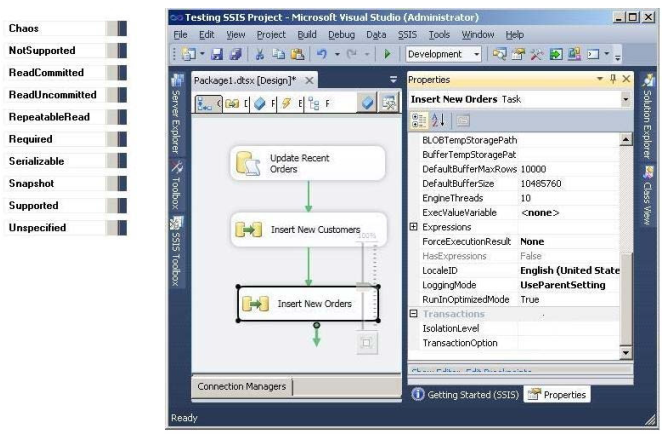Click the Undo arrow icon

point(322,54)
